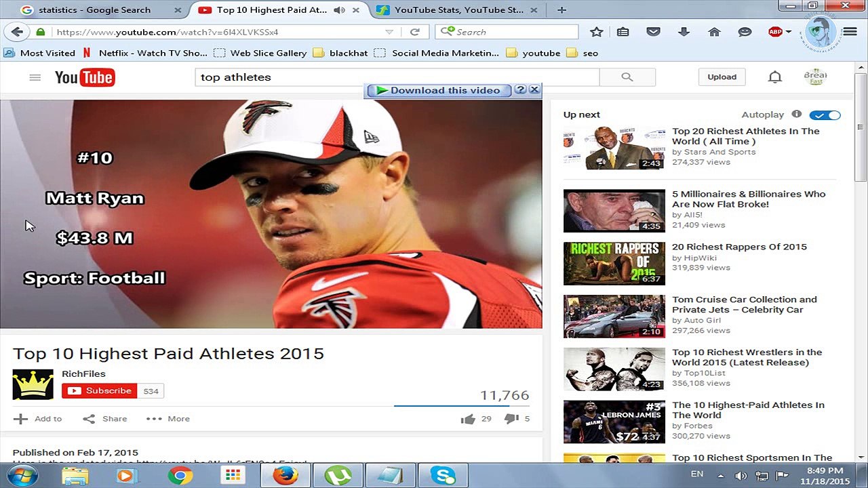Open the Netflix bookmark
The image size is (868, 488).
point(145,53)
